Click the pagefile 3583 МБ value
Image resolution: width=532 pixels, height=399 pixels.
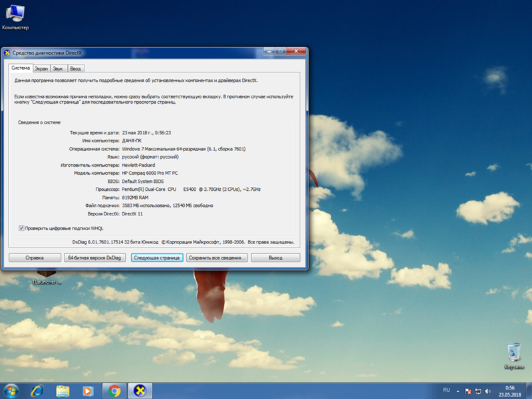[x=168, y=205]
